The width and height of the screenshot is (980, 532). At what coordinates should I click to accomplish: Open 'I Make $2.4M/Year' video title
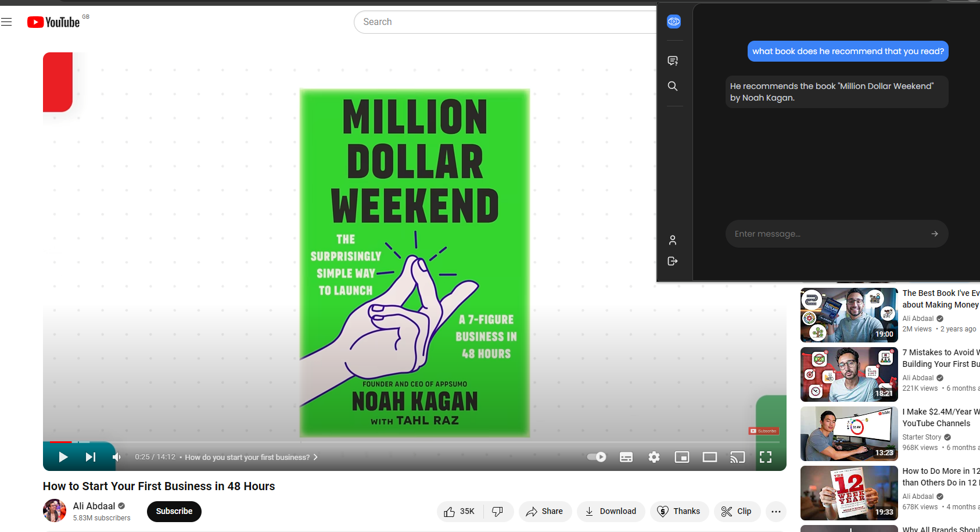coord(941,417)
